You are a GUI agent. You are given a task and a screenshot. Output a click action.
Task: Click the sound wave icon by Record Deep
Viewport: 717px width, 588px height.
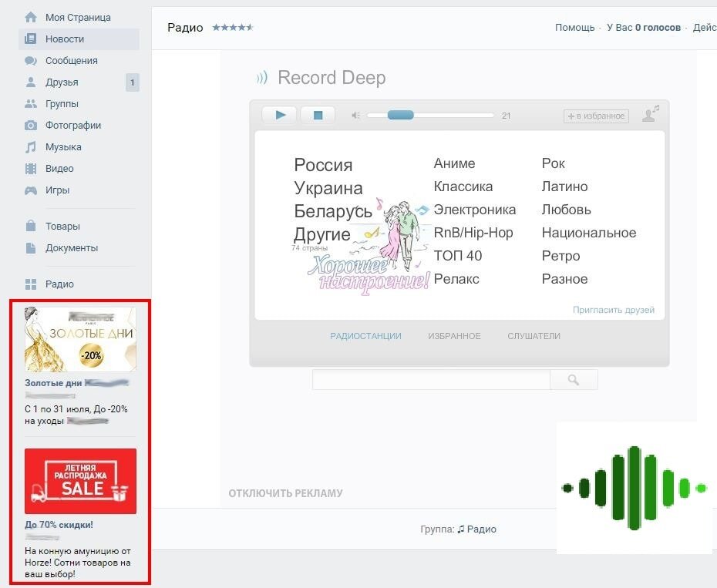coord(261,78)
